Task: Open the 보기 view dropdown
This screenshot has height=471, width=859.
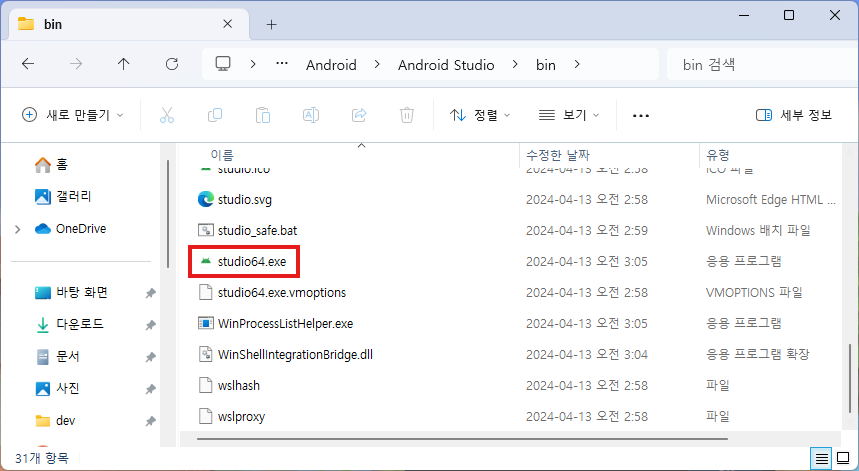Action: point(569,115)
